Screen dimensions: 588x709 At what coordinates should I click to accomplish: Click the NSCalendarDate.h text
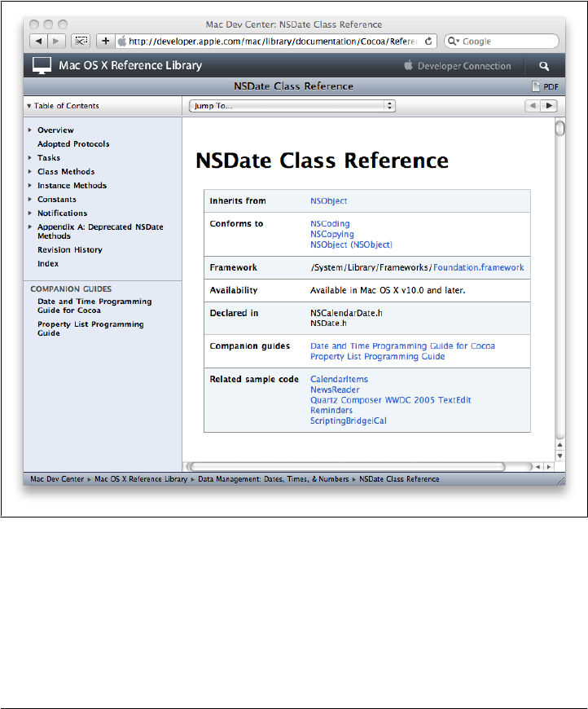click(346, 313)
